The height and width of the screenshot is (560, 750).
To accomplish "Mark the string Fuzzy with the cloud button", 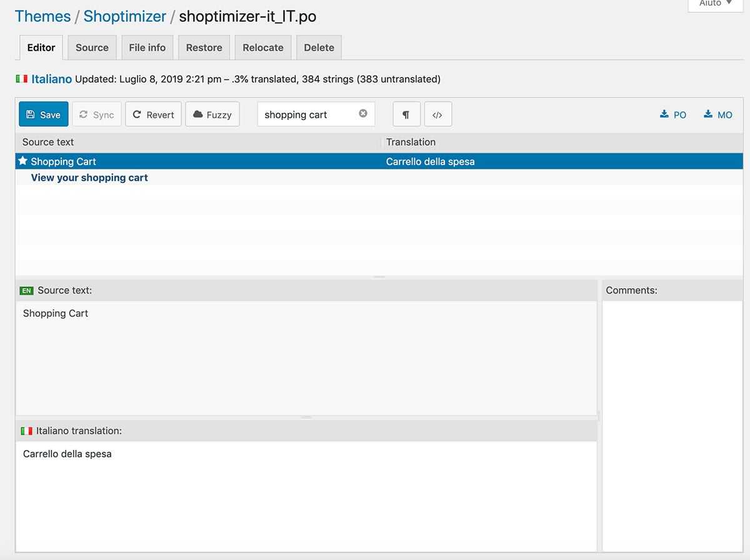I will pos(212,114).
